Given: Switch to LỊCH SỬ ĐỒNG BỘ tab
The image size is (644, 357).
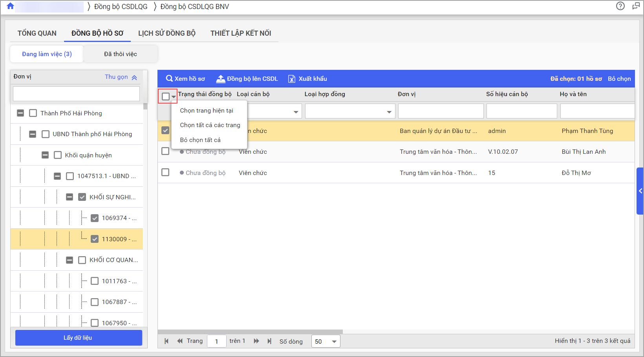Looking at the screenshot, I should [167, 33].
